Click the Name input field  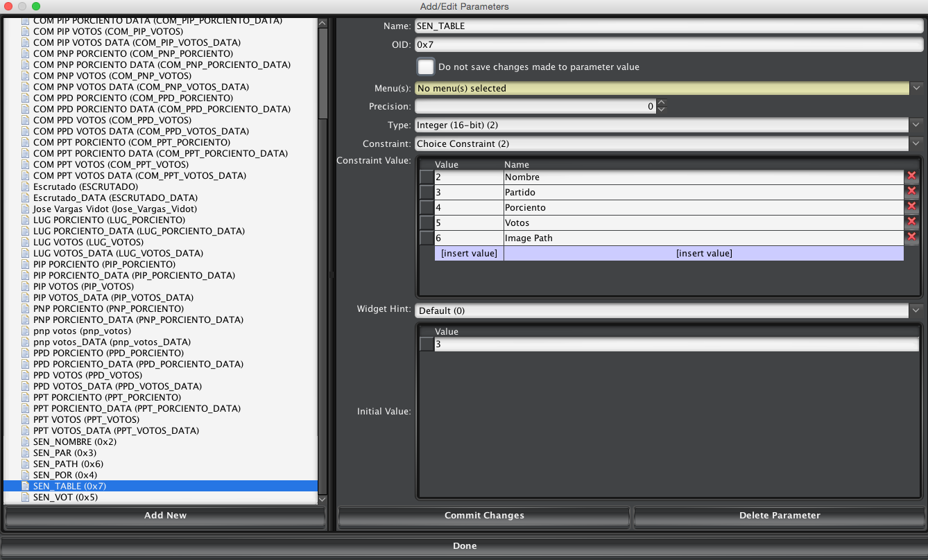669,26
